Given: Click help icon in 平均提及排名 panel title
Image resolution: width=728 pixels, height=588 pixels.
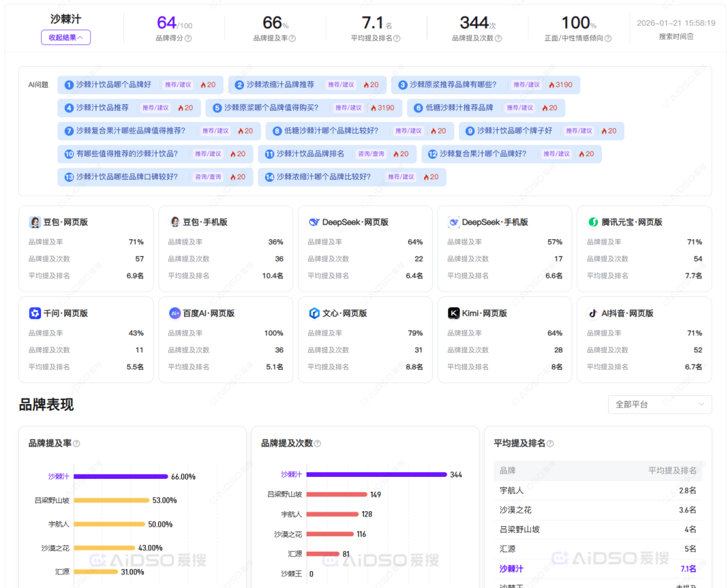Looking at the screenshot, I should (x=549, y=443).
